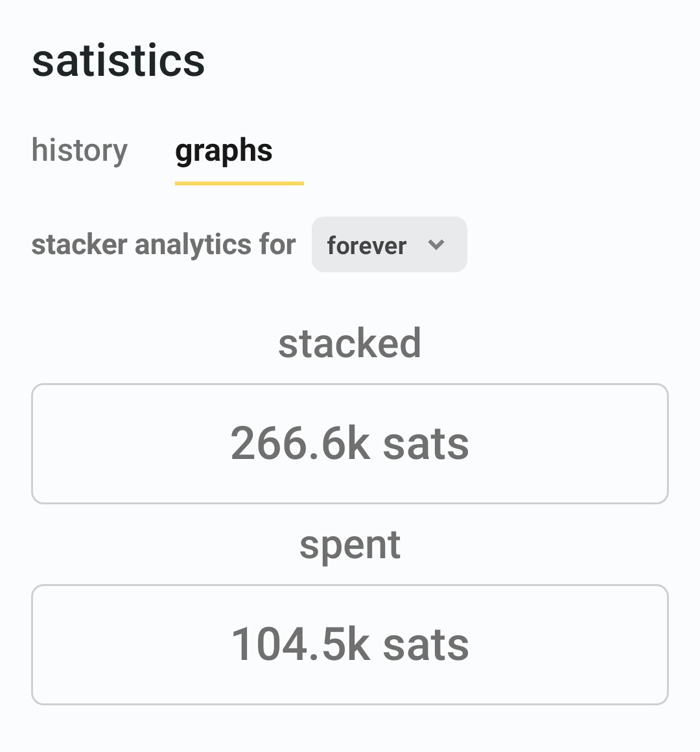Screen dimensions: 700x752
Task: Click the 266.6k sats amount text
Action: click(350, 444)
